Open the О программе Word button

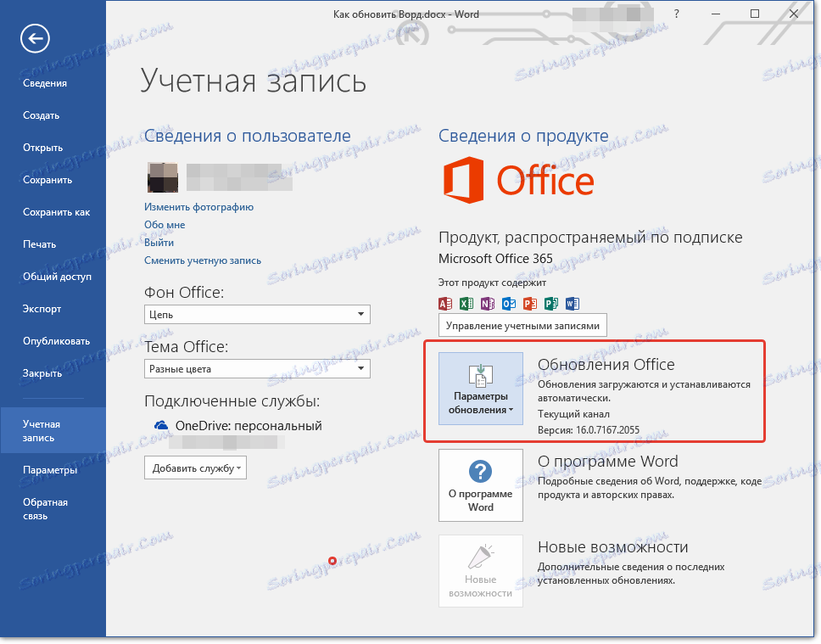coord(481,485)
